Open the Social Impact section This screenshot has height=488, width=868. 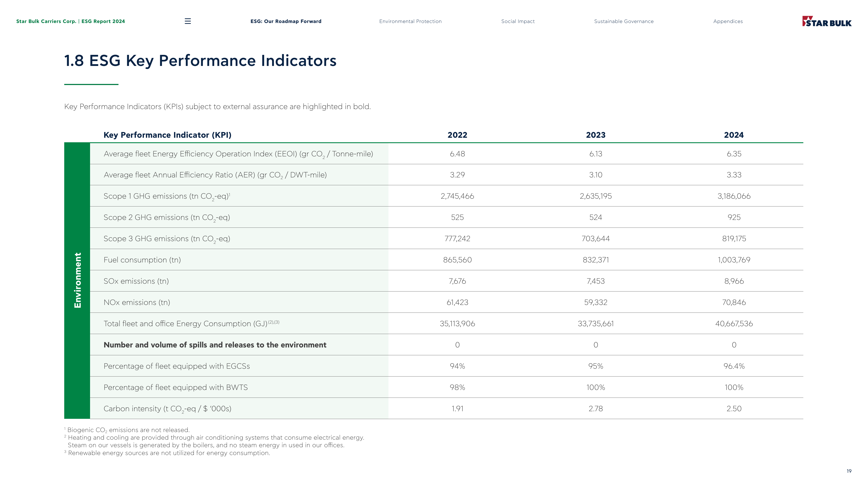[518, 21]
